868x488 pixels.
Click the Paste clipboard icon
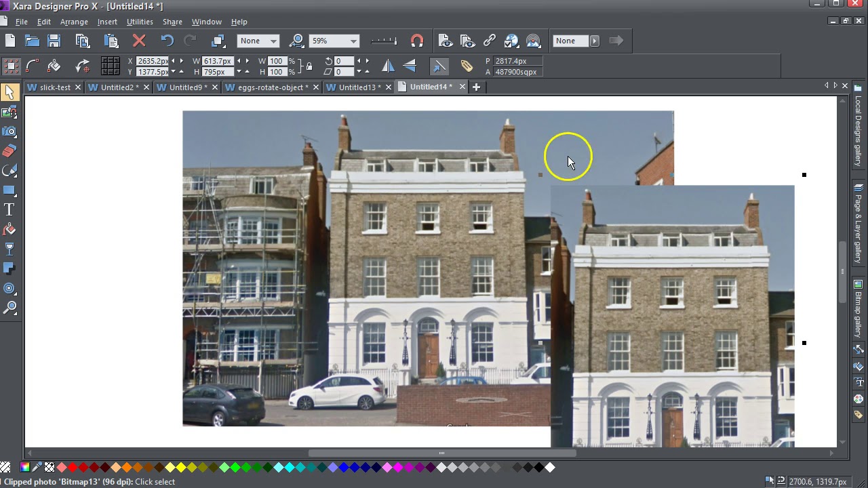click(x=111, y=41)
